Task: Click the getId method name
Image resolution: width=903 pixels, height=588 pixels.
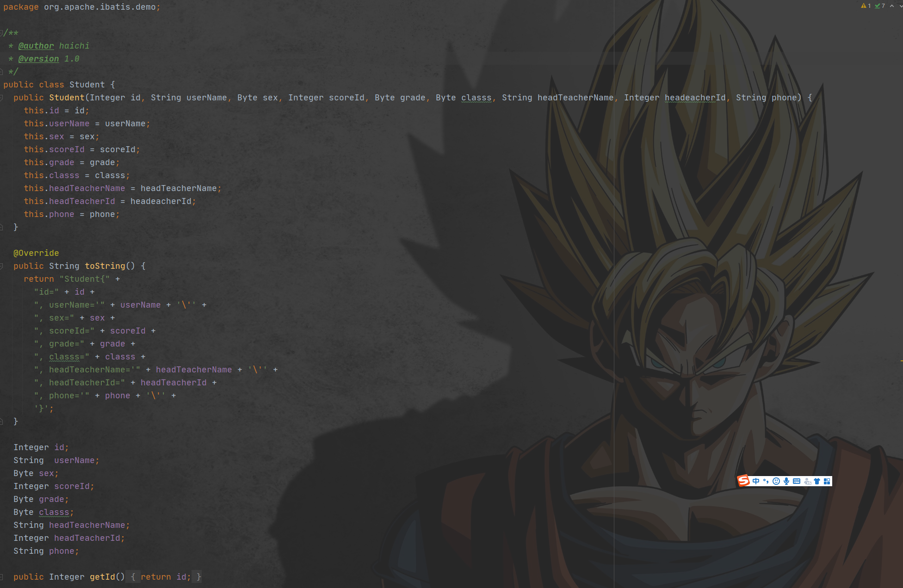Action: tap(102, 577)
